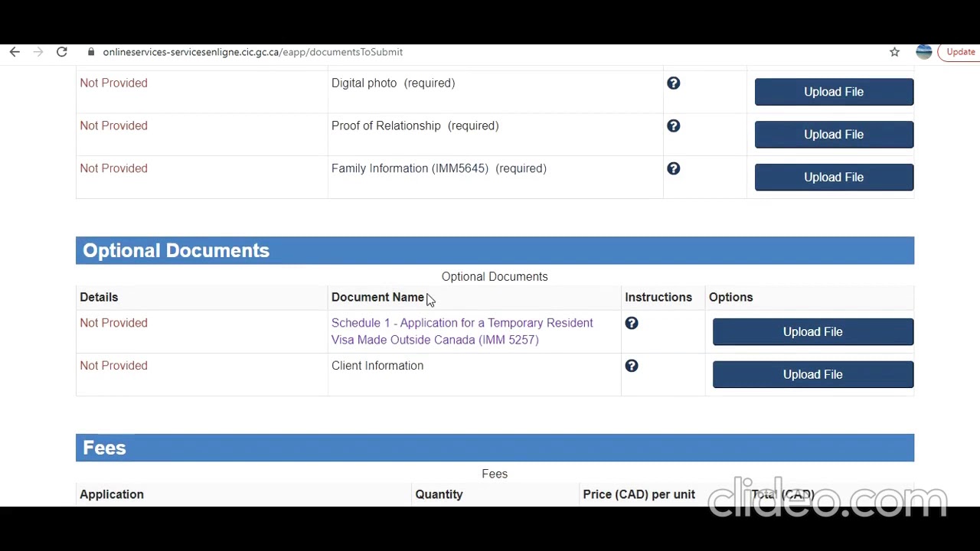Upload file for Family Information (IMM5645)
The image size is (980, 551).
[833, 178]
